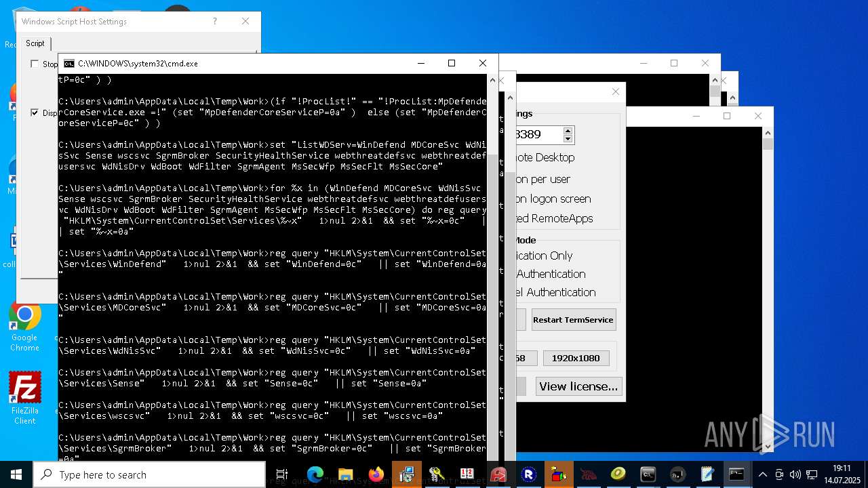Launch Firefox from taskbar
The width and height of the screenshot is (868, 488).
376,474
